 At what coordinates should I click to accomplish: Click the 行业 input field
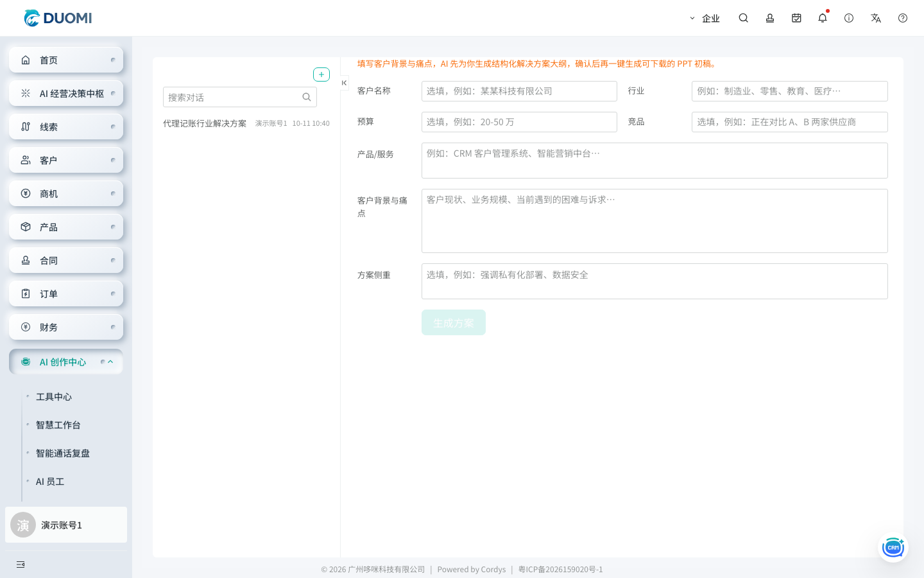[790, 91]
